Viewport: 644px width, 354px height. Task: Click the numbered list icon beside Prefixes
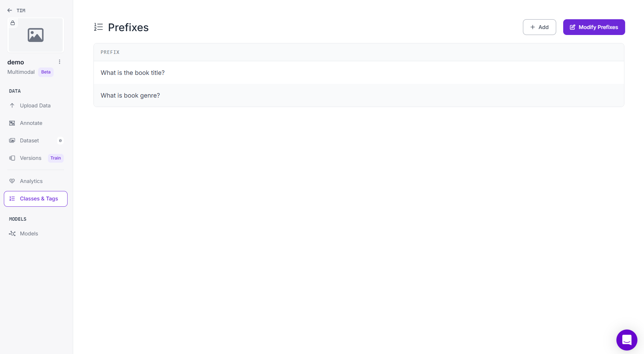98,27
